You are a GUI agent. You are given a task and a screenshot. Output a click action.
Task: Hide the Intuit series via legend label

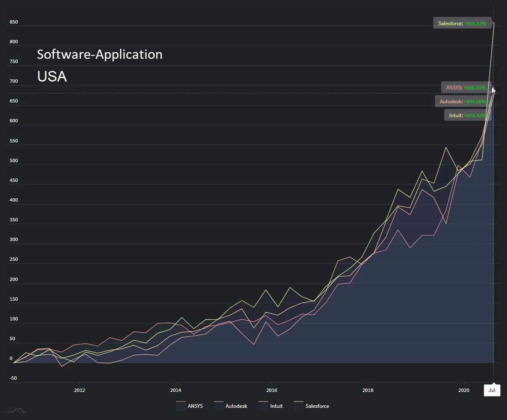click(x=276, y=406)
